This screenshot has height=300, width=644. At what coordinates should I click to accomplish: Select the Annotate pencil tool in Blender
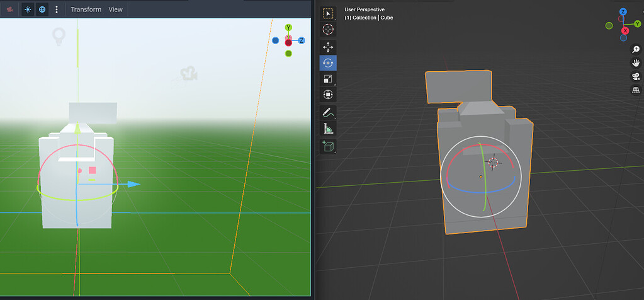tap(328, 112)
